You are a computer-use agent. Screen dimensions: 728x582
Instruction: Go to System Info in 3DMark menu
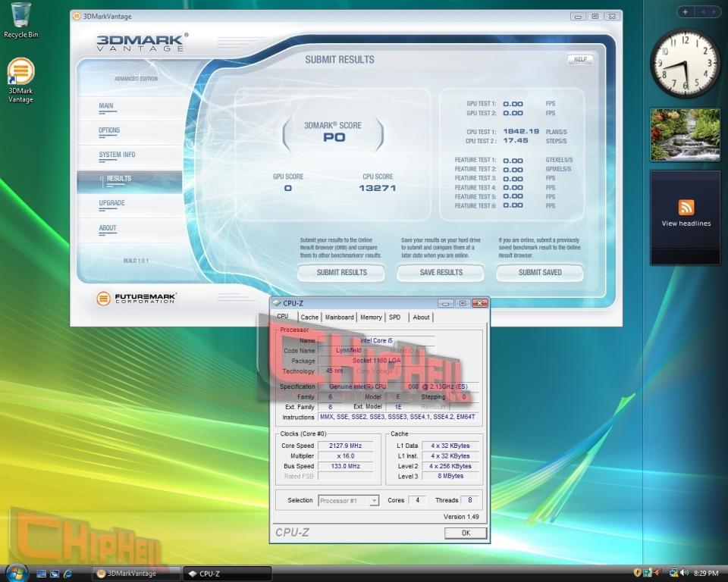(117, 155)
